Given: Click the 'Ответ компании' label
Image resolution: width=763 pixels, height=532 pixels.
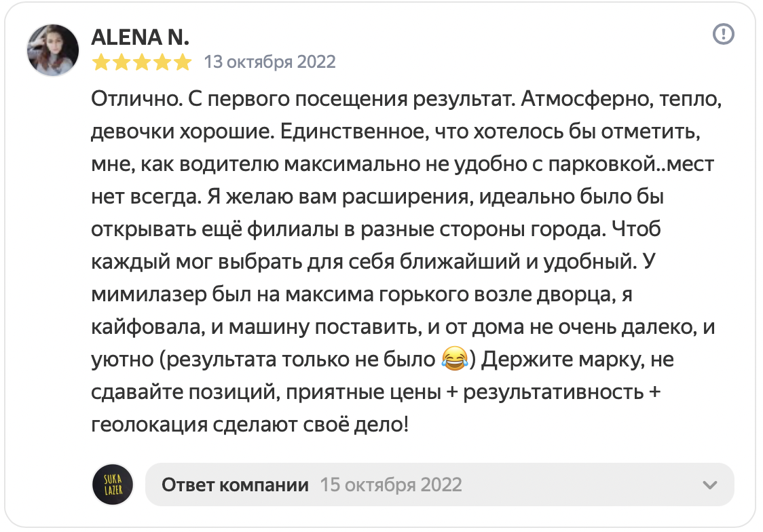Looking at the screenshot, I should coord(235,484).
